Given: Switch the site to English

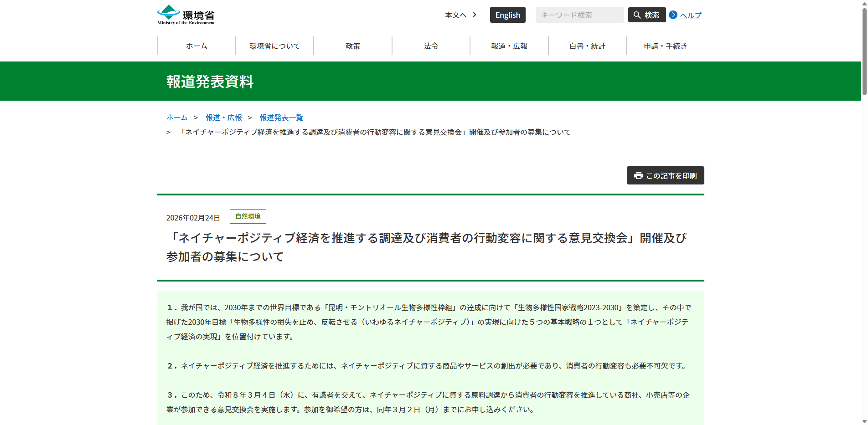Looking at the screenshot, I should tap(507, 15).
